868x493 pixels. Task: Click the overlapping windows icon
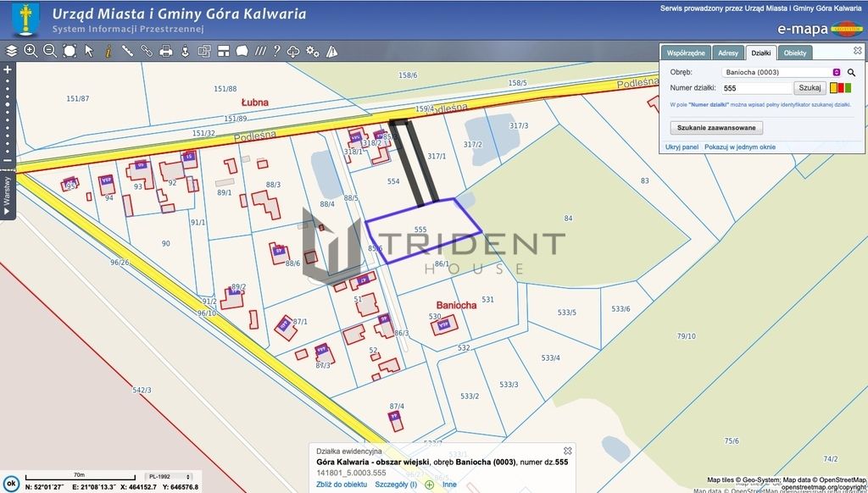[204, 52]
